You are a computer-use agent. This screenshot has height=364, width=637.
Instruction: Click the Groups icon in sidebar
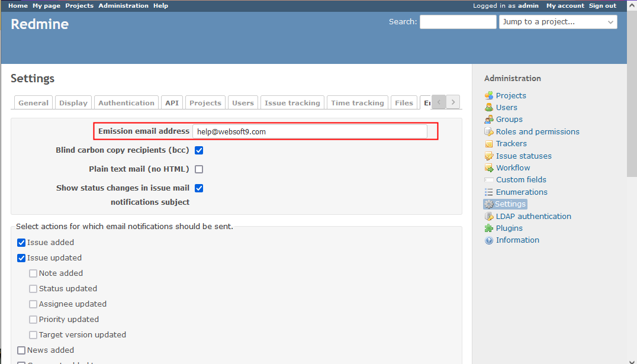click(x=489, y=120)
